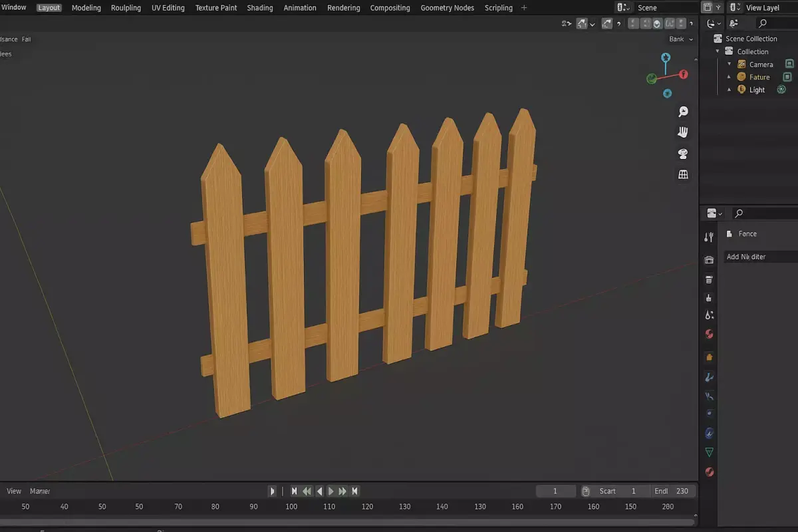Collapse the Collection tree item

pos(718,51)
